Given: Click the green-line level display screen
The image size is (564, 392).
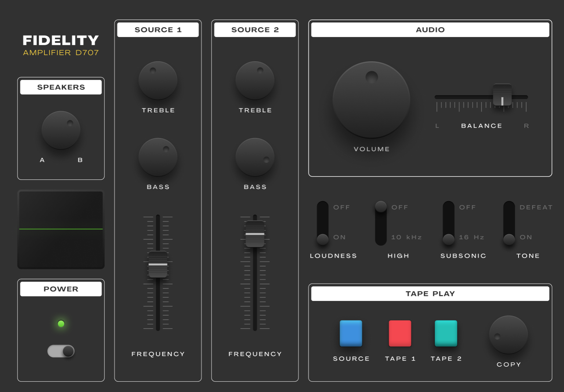Looking at the screenshot, I should (x=61, y=229).
